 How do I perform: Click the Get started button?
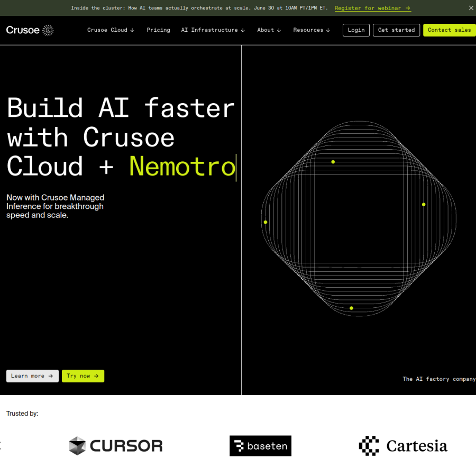396,30
